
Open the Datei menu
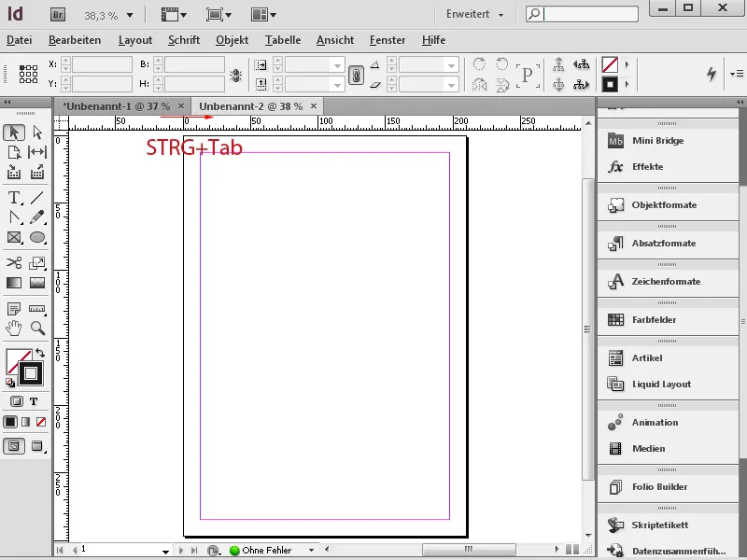19,40
